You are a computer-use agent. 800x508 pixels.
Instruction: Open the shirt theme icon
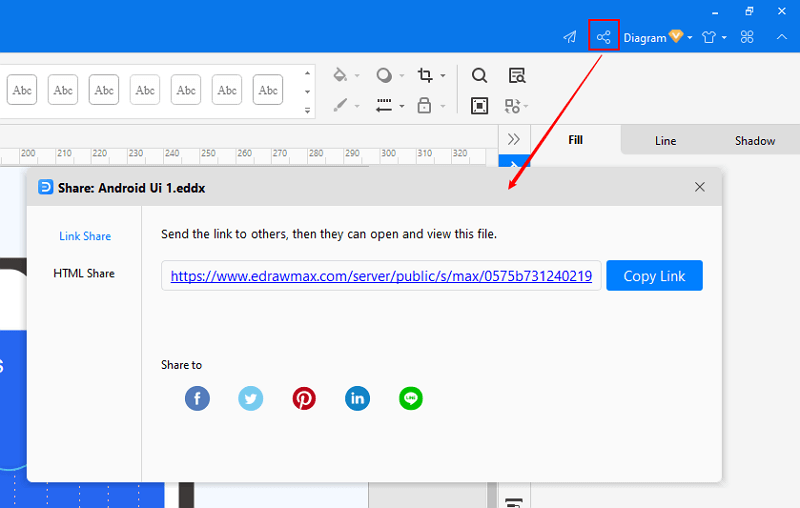pos(709,37)
